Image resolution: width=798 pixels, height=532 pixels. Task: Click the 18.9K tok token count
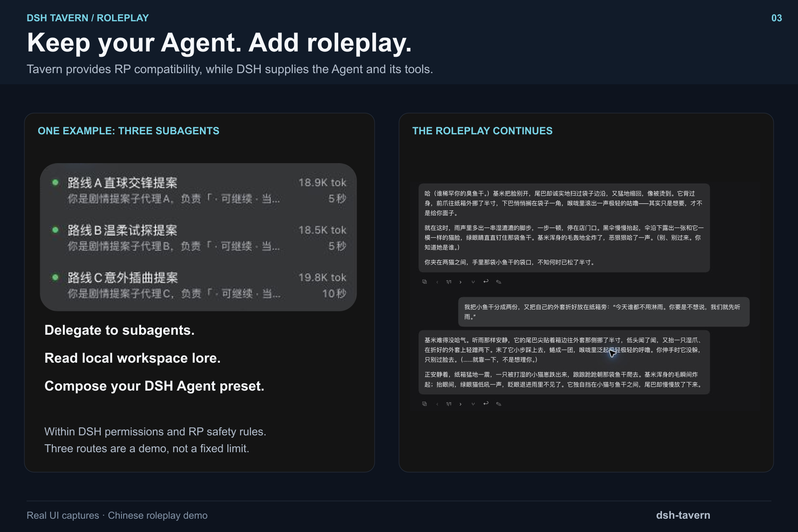click(x=322, y=183)
